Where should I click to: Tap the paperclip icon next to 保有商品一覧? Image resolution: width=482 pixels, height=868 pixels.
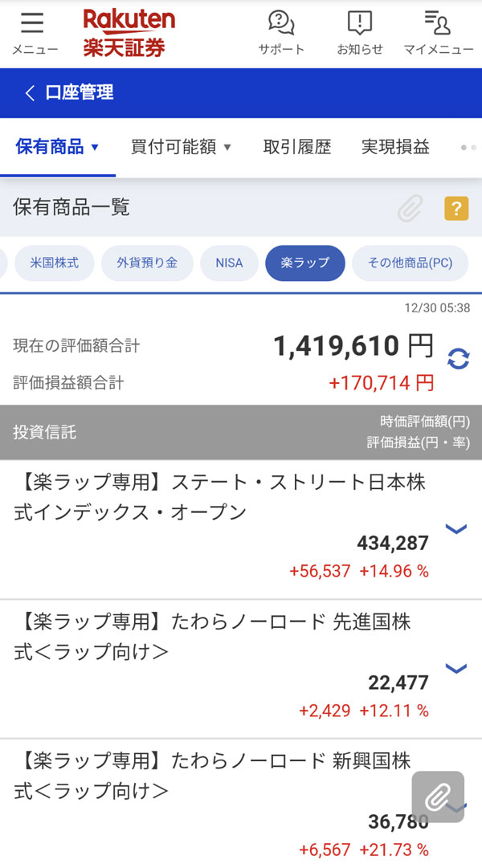410,210
